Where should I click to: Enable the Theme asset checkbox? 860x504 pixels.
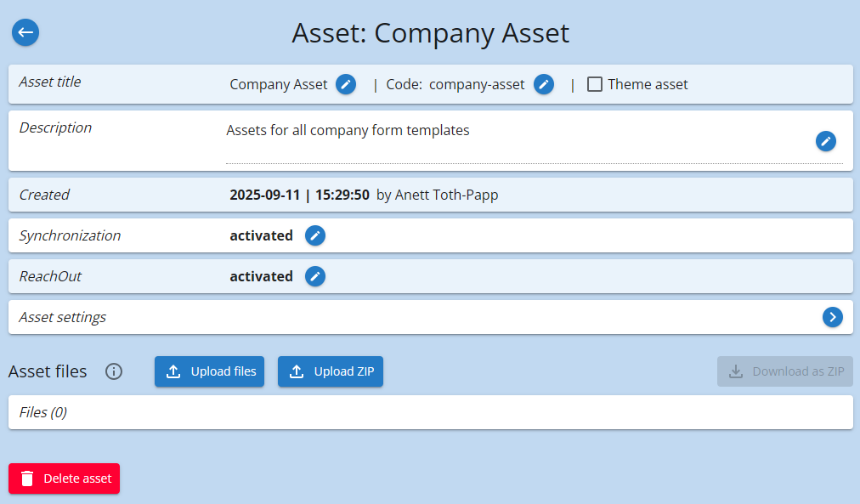pyautogui.click(x=595, y=84)
